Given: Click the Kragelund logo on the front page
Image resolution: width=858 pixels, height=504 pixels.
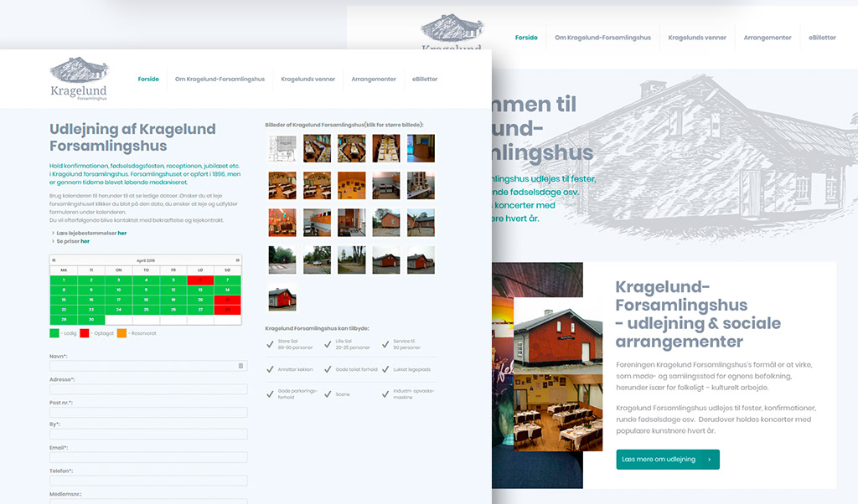Looking at the screenshot, I should click(80, 78).
